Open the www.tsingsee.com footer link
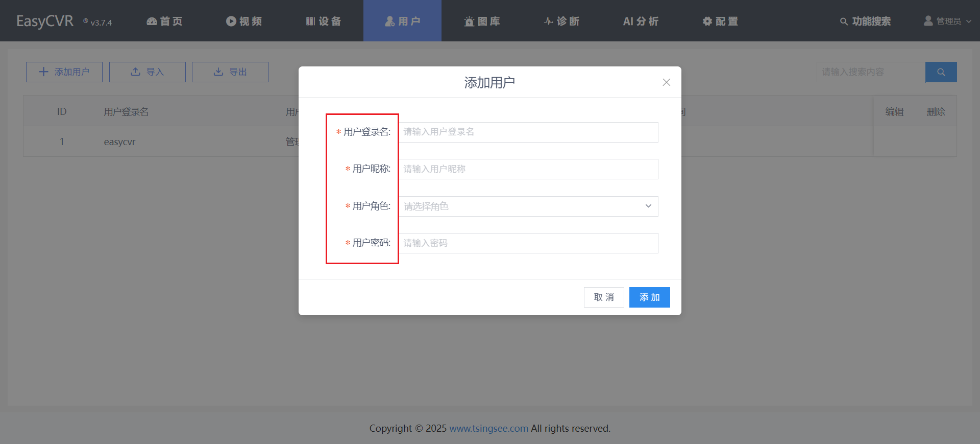This screenshot has width=980, height=444. click(488, 428)
